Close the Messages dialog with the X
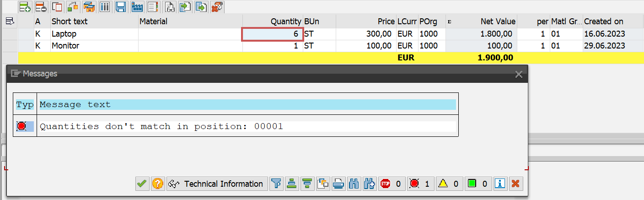This screenshot has width=644, height=200. pyautogui.click(x=518, y=74)
